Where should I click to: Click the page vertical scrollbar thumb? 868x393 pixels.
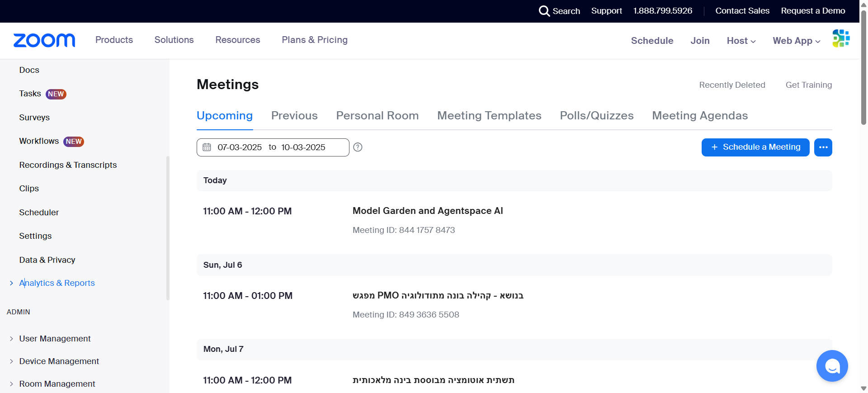click(863, 67)
